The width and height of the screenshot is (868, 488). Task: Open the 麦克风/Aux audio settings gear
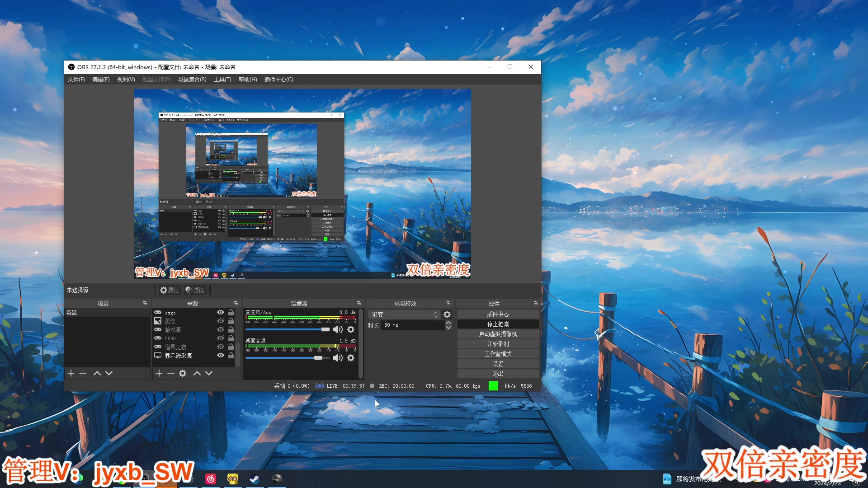[x=351, y=329]
